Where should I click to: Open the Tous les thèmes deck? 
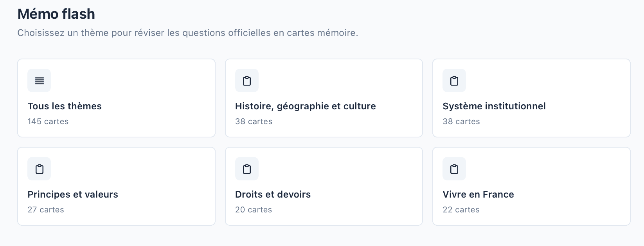pos(116,98)
